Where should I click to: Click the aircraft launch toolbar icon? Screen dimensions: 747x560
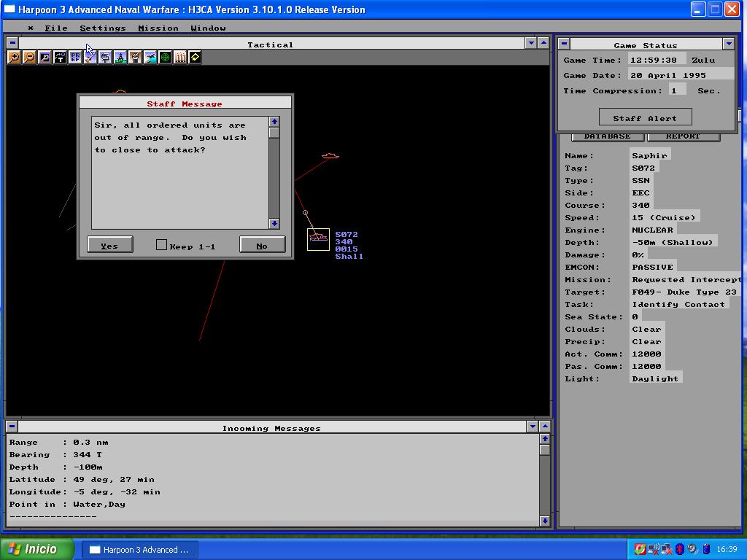150,58
